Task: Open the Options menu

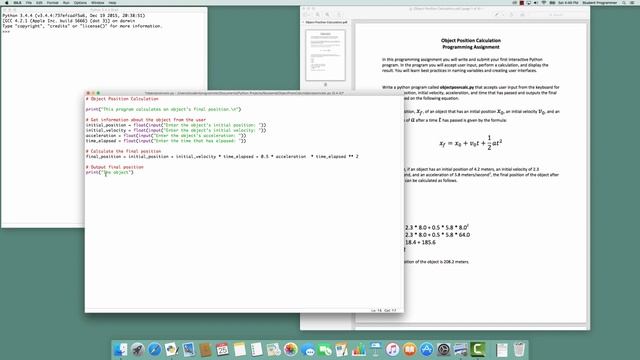Action: [80, 2]
